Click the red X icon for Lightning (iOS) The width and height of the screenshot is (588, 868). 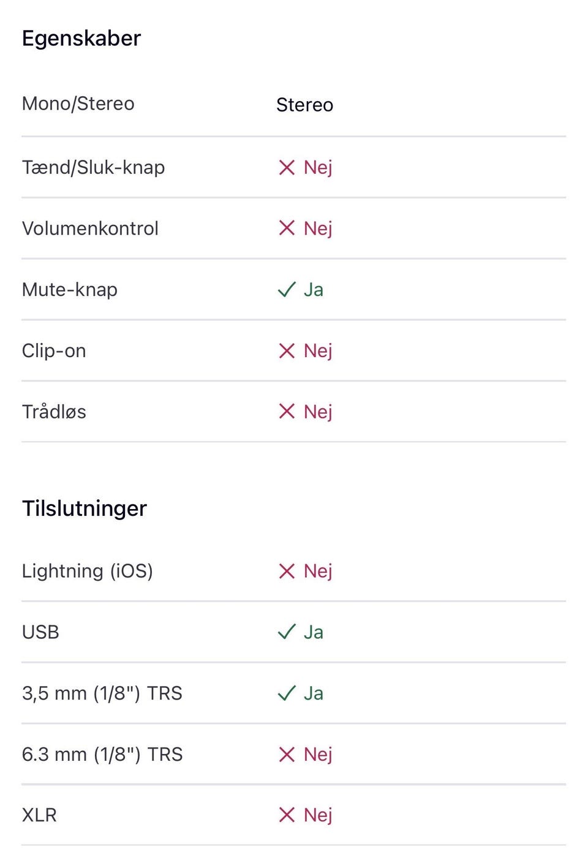point(287,571)
